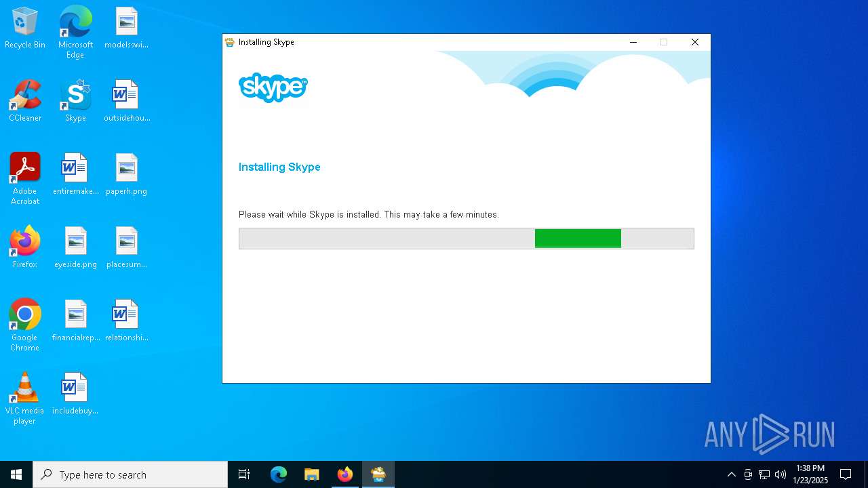The width and height of the screenshot is (868, 488).
Task: Open the network status tray icon
Action: (764, 474)
